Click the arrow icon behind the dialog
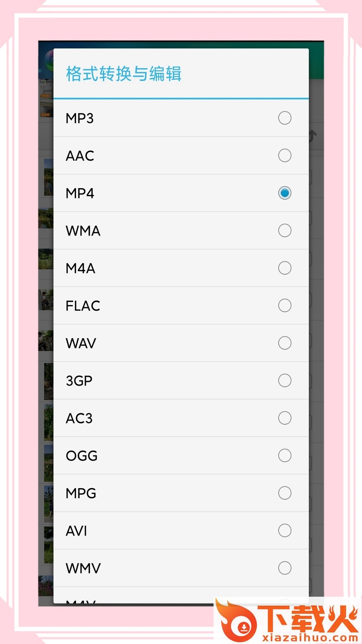The height and width of the screenshot is (644, 362). click(314, 136)
